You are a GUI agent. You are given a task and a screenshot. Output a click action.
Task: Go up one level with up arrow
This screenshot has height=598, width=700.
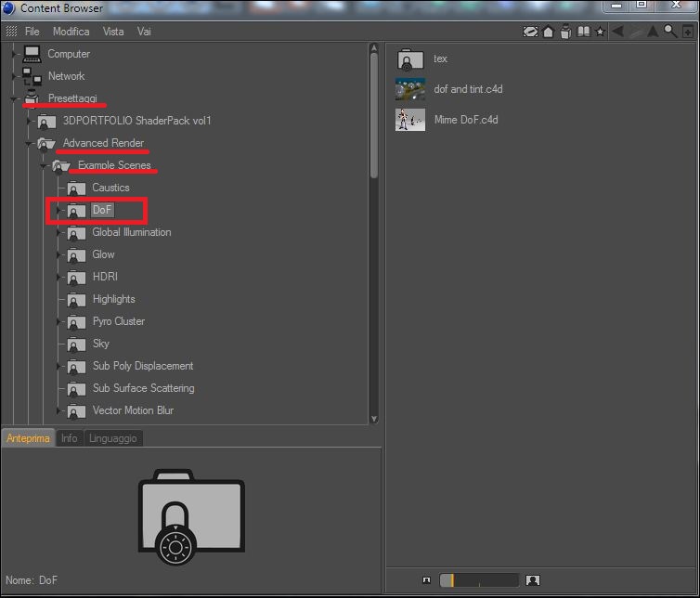coord(653,32)
